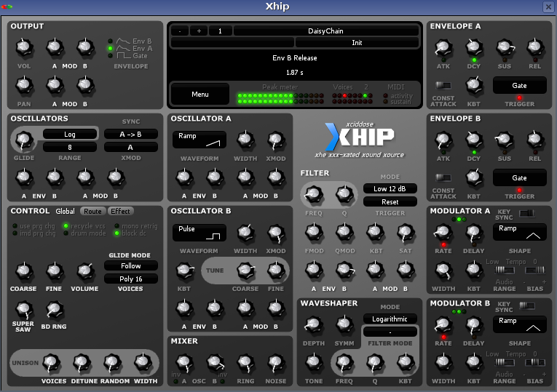The image size is (557, 392).
Task: Open XMOD 'A' selector
Action: tap(131, 147)
